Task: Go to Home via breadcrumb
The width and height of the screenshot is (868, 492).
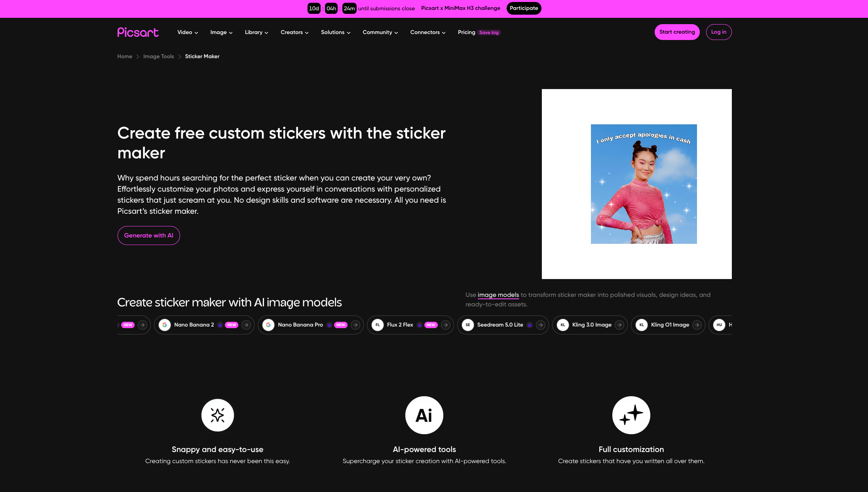Action: click(x=125, y=57)
